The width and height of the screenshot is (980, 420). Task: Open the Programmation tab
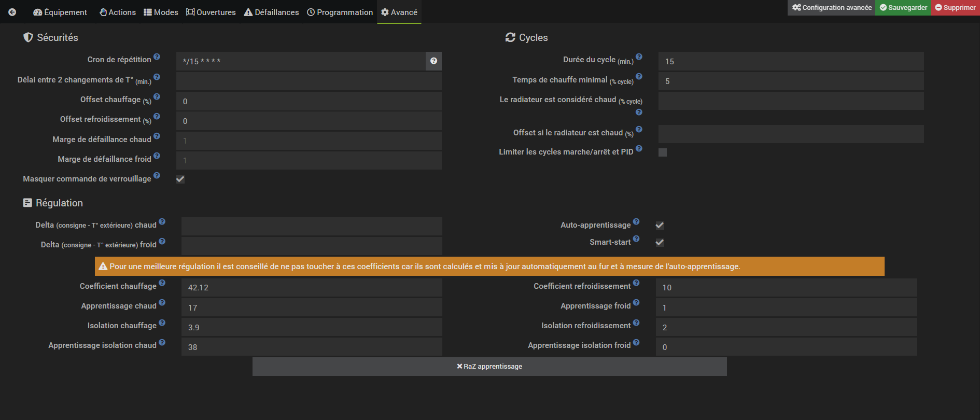click(340, 12)
